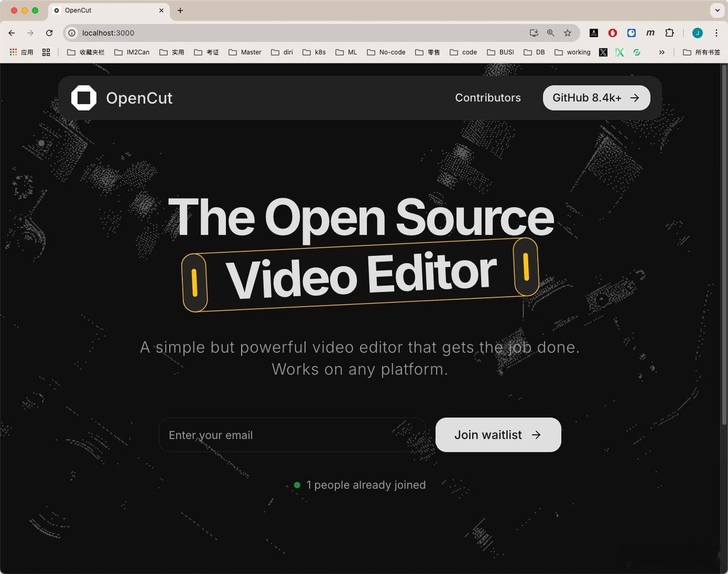Open the working bookmark folder
This screenshot has width=728, height=574.
573,52
